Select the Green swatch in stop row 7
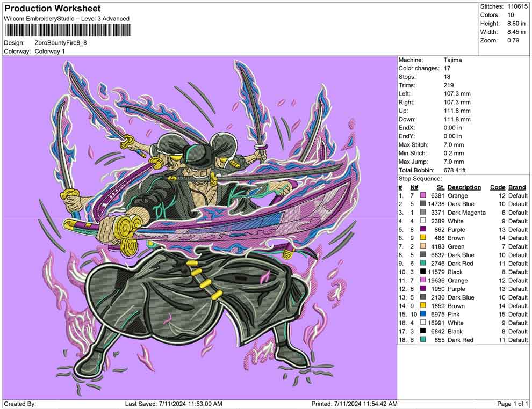The height and width of the screenshot is (409, 532). coord(423,247)
